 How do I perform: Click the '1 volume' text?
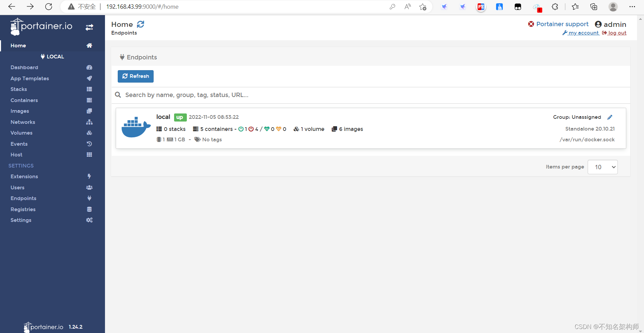[x=312, y=129]
